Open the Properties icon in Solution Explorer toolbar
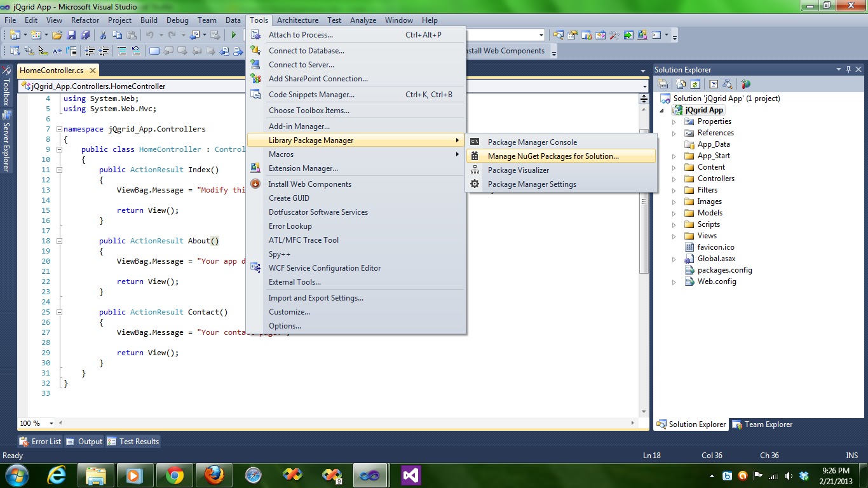Image resolution: width=868 pixels, height=488 pixels. coord(663,84)
